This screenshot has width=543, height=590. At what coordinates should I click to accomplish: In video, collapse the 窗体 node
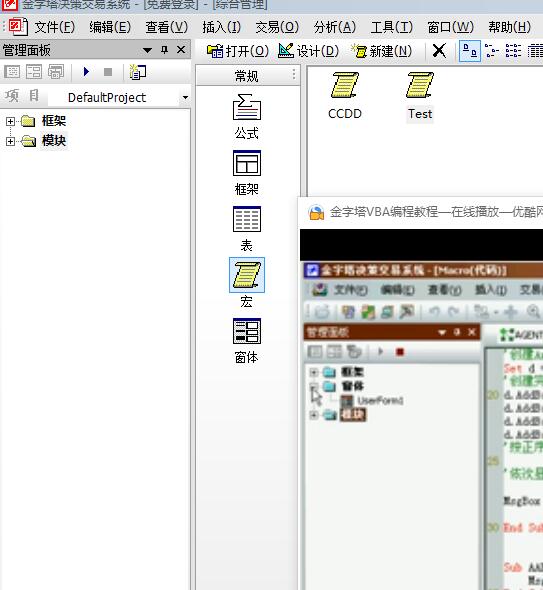pos(313,386)
